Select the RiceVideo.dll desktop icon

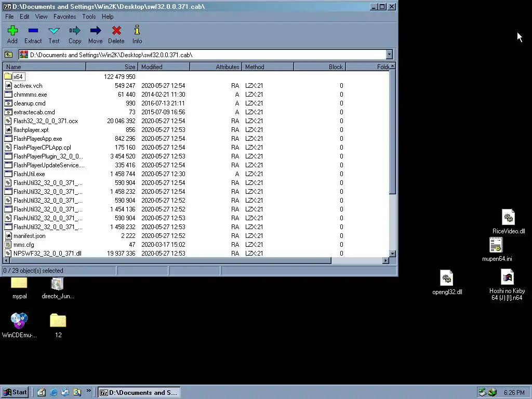pyautogui.click(x=508, y=217)
